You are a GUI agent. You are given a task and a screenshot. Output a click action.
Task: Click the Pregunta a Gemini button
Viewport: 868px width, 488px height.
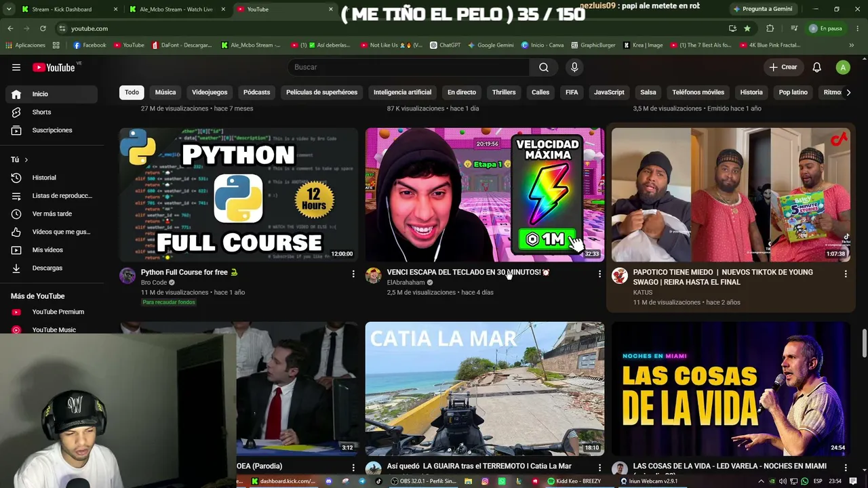[763, 9]
